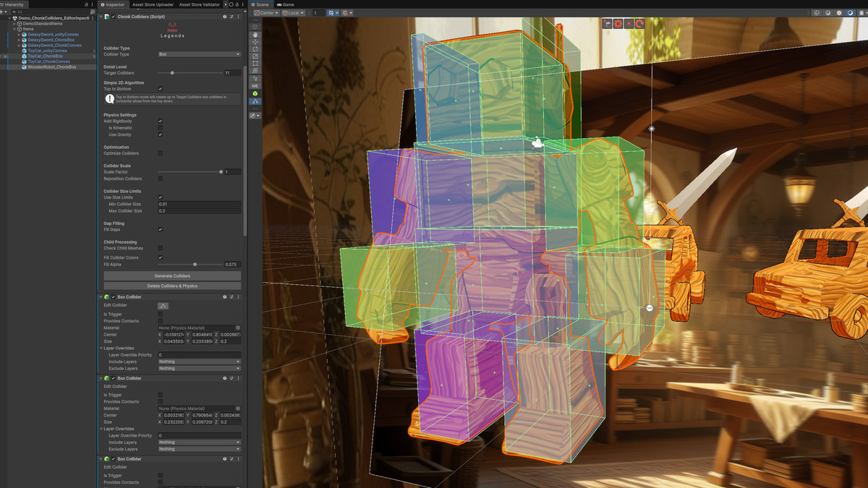This screenshot has height=488, width=868.
Task: Select the Rect tool in Scene toolbar
Action: click(x=255, y=64)
